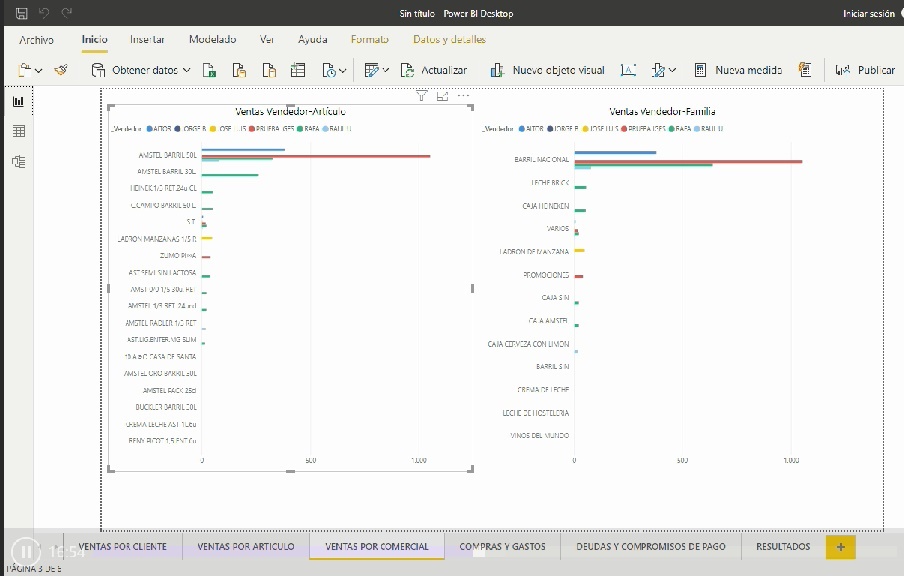Open More options ellipsis on visual
The image size is (904, 577).
463,95
